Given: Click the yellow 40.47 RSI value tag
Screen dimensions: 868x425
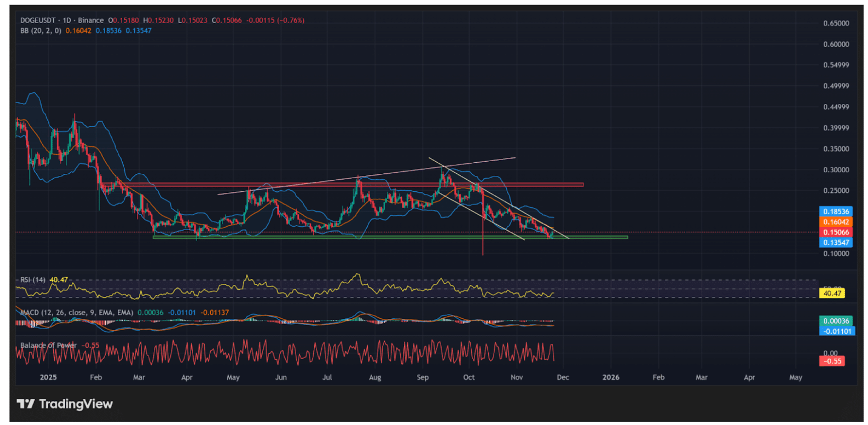Looking at the screenshot, I should (x=832, y=293).
